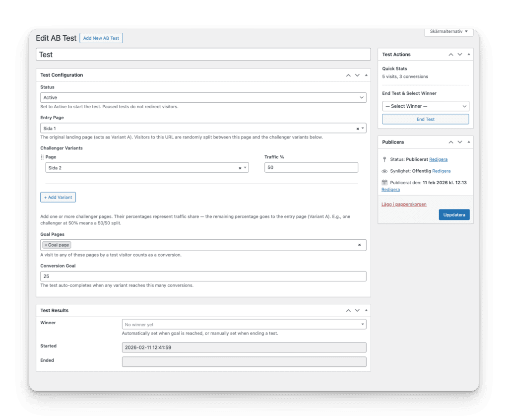This screenshot has height=420, width=508.
Task: Click the pin icon beside Status Publicerat
Action: click(385, 159)
